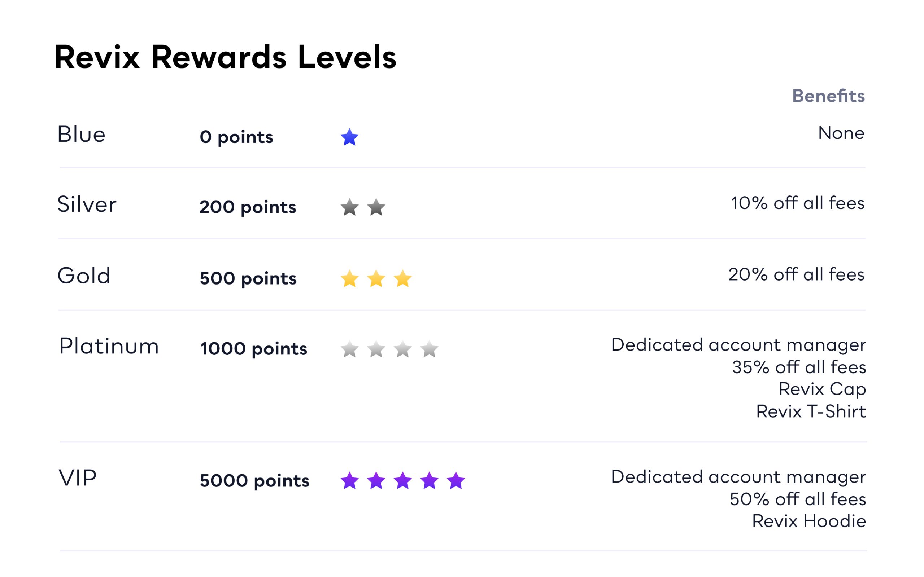This screenshot has height=577, width=924.
Task: Click the first purple VIP star
Action: [349, 480]
